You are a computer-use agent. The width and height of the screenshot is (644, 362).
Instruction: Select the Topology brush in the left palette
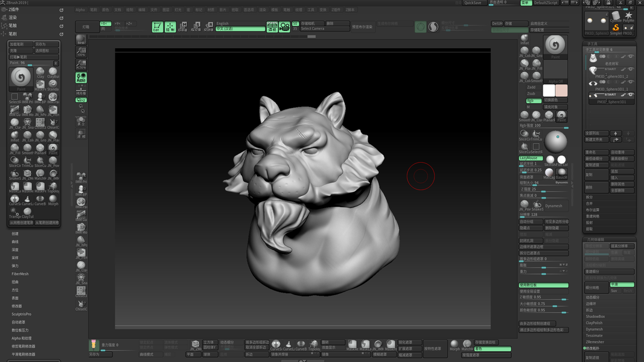53,187
